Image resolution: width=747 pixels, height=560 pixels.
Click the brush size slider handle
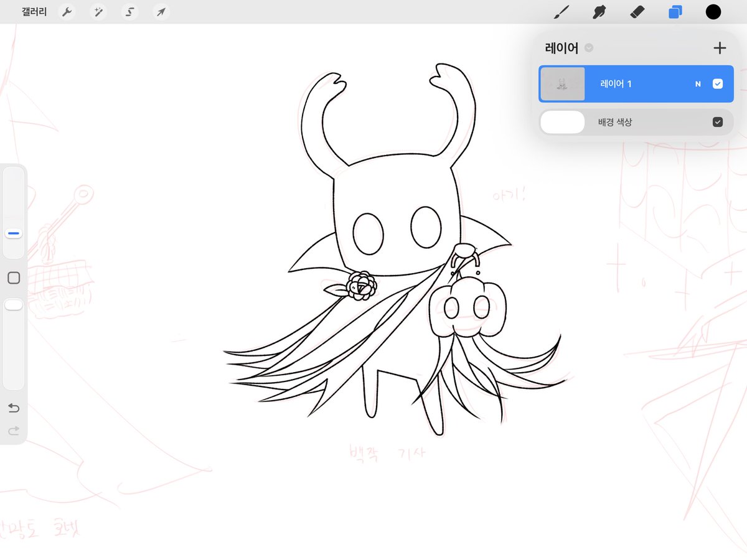pyautogui.click(x=14, y=234)
